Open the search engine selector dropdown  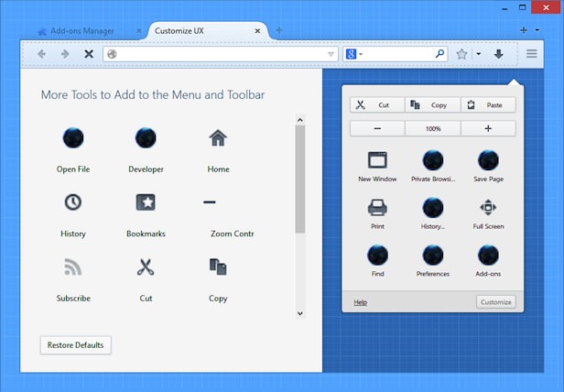click(353, 54)
